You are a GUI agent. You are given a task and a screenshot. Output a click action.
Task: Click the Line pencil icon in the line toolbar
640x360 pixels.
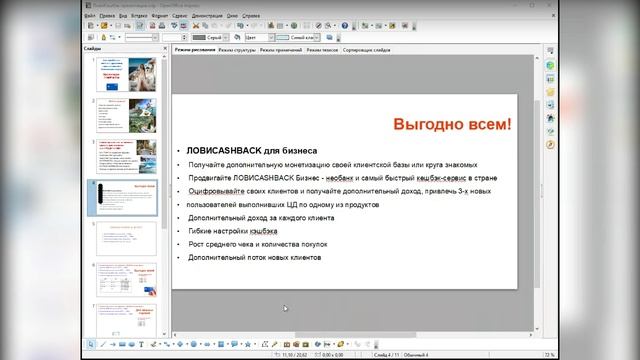pos(104,38)
